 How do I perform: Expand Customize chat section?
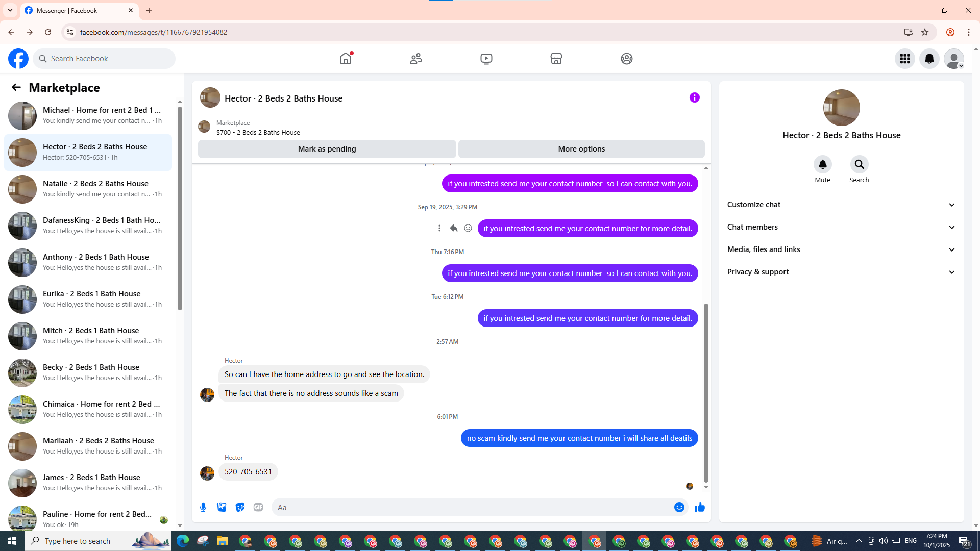pyautogui.click(x=842, y=205)
